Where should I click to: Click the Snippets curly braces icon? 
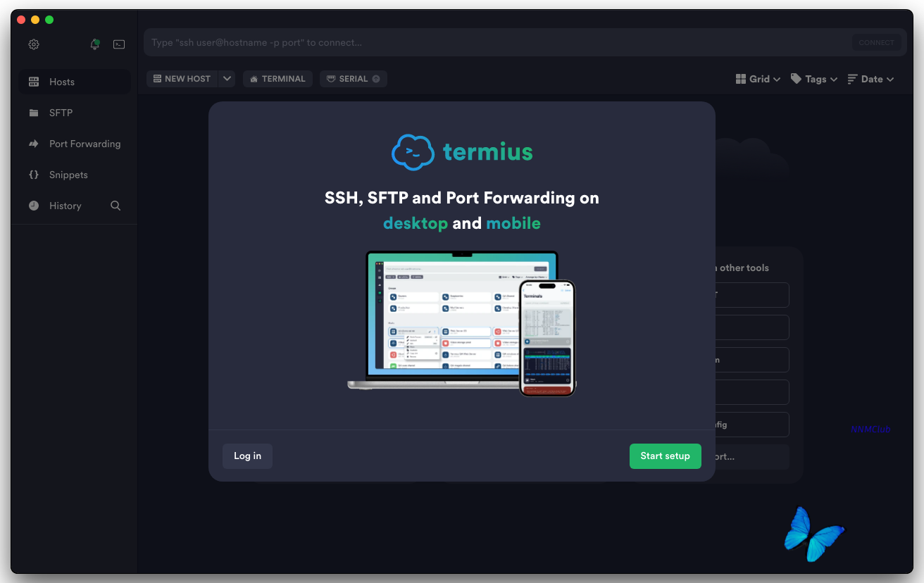tap(34, 175)
